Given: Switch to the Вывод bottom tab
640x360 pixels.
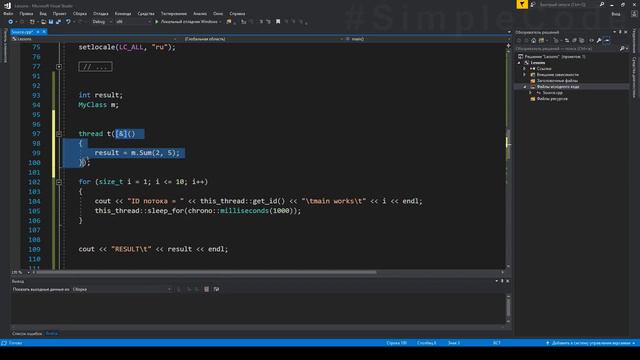Looking at the screenshot, I should point(51,333).
